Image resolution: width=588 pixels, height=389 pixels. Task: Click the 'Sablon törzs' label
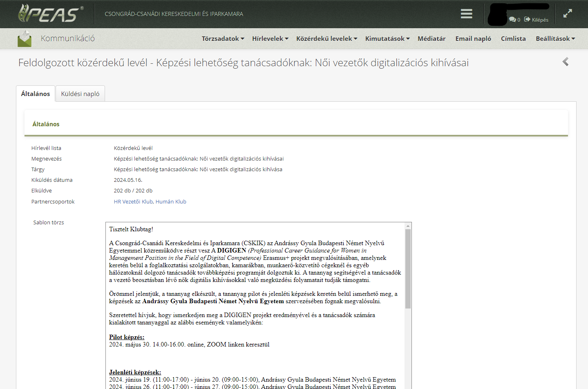[49, 222]
